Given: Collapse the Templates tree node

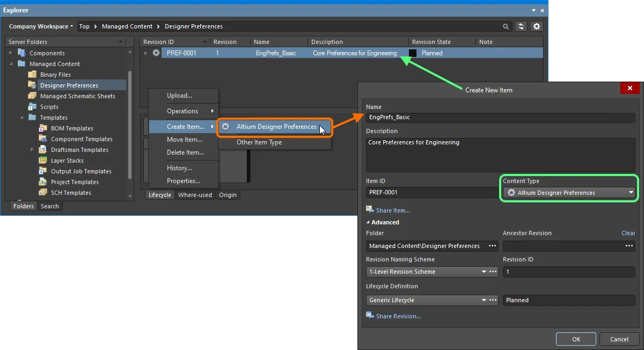Looking at the screenshot, I should tap(21, 118).
